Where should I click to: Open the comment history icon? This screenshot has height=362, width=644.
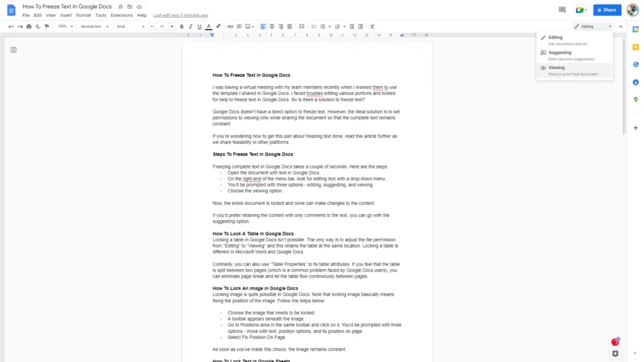tap(562, 10)
